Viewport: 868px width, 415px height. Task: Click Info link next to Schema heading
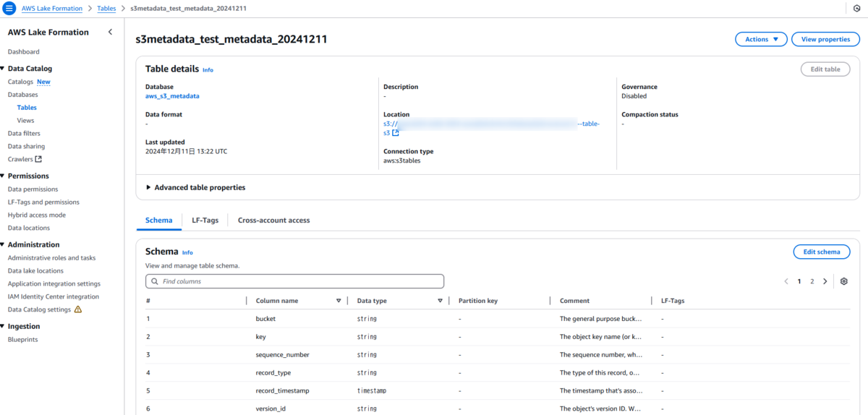(187, 252)
